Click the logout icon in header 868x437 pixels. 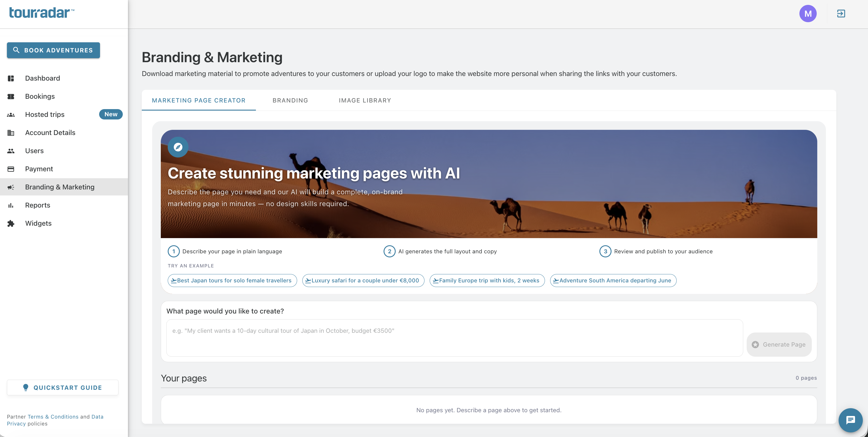point(841,14)
